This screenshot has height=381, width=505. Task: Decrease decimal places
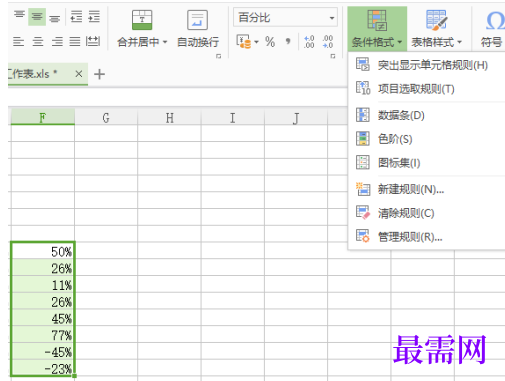pyautogui.click(x=328, y=42)
